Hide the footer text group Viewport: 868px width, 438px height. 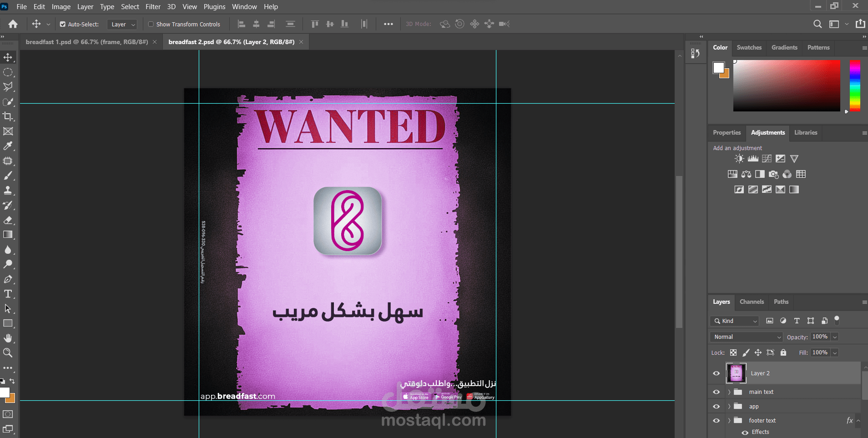coord(717,421)
